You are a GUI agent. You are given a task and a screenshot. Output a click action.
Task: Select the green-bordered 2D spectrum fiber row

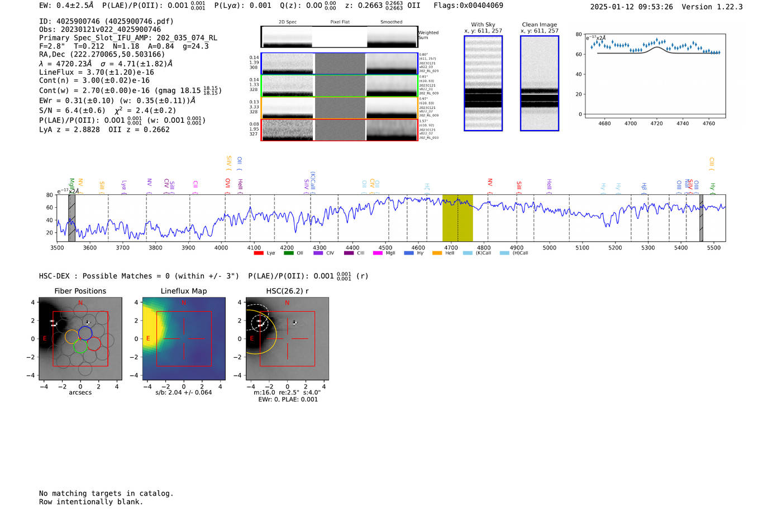[x=339, y=85]
